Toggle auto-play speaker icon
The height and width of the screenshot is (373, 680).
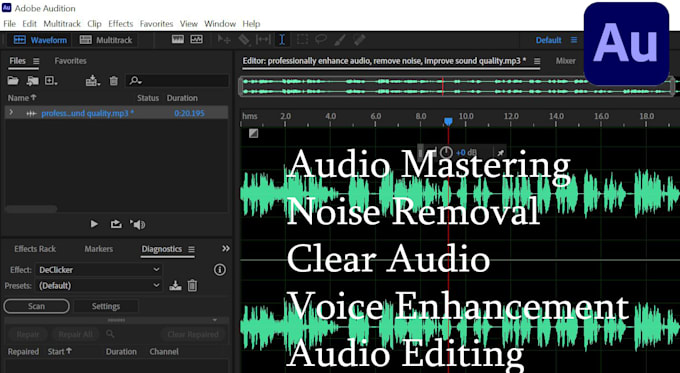pyautogui.click(x=137, y=224)
